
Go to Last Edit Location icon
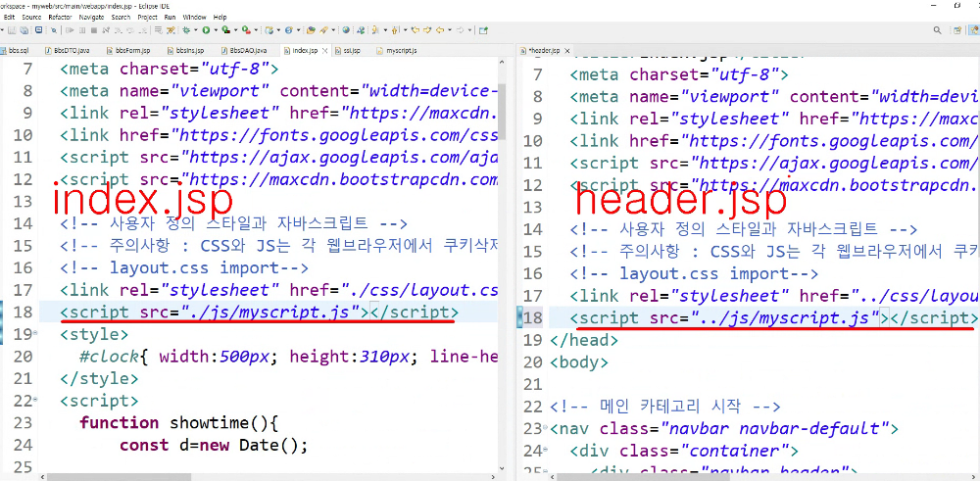click(415, 29)
